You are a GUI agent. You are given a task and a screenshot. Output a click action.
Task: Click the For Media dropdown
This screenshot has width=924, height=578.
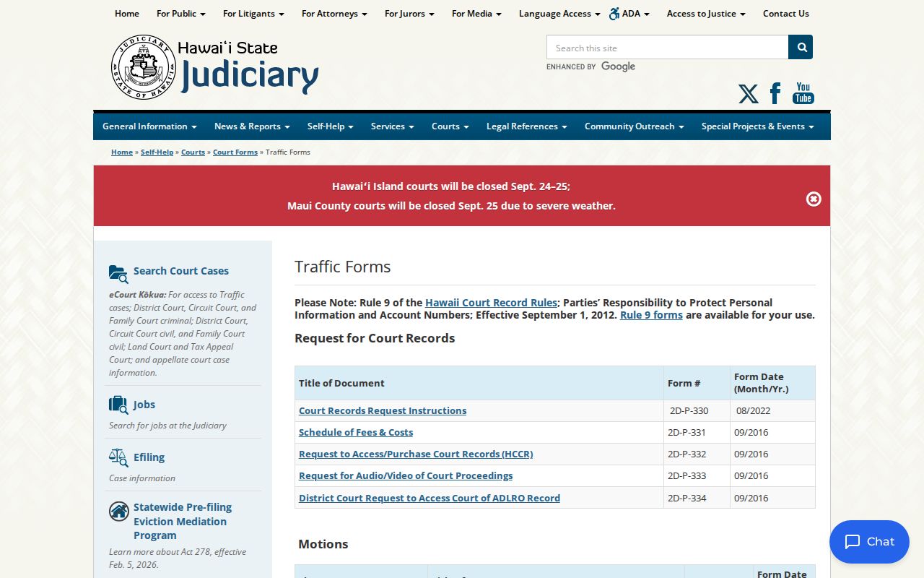(476, 14)
